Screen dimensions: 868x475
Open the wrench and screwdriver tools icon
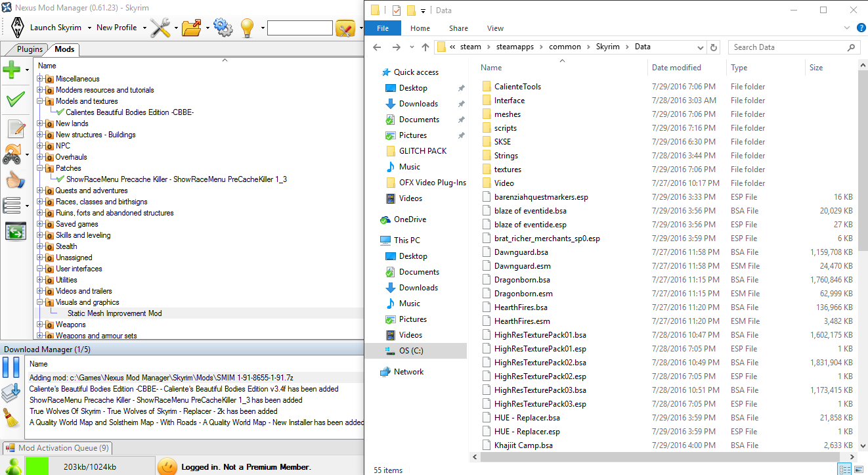coord(160,28)
